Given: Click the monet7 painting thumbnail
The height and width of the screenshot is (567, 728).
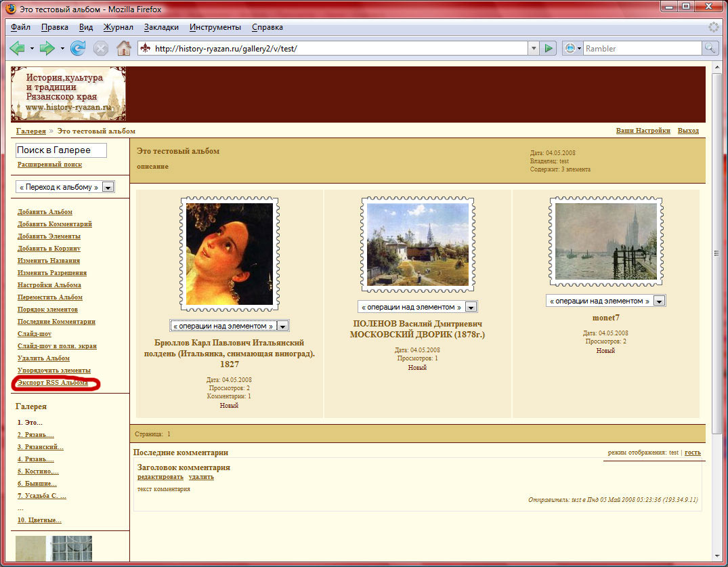Looking at the screenshot, I should pos(606,241).
